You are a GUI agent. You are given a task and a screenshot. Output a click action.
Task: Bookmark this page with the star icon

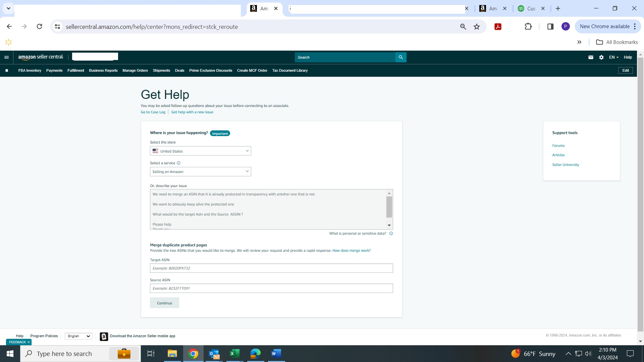point(477,26)
